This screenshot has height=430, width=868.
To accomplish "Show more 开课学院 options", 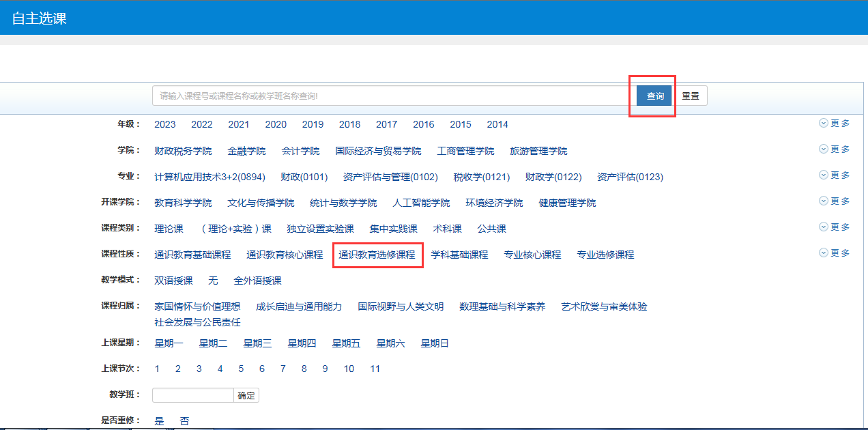I will [834, 201].
